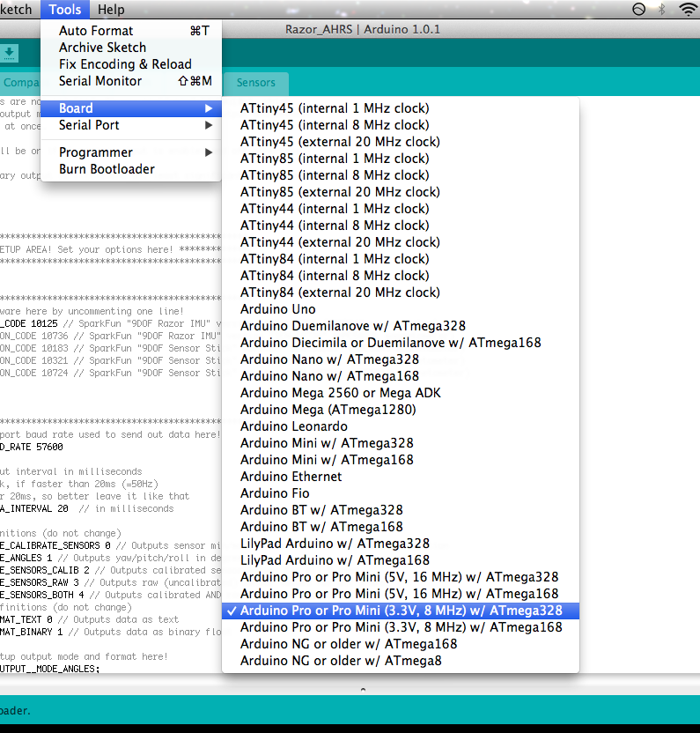The height and width of the screenshot is (733, 700).
Task: Click the Save sketch download-arrow icon
Action: tap(9, 53)
